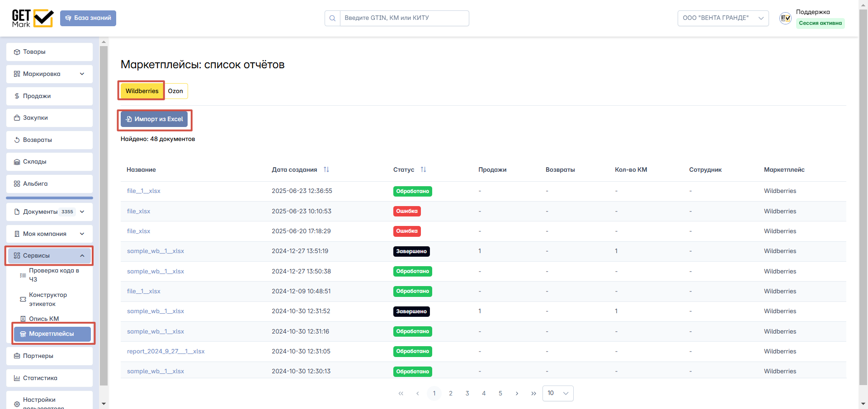This screenshot has height=409, width=868.
Task: Go to pagination page 5
Action: click(x=500, y=393)
